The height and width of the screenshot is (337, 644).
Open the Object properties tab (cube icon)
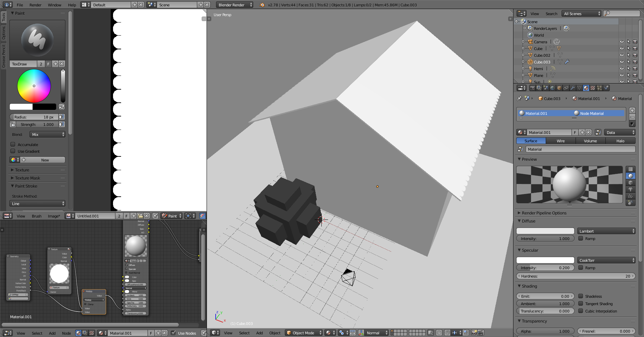pyautogui.click(x=559, y=88)
